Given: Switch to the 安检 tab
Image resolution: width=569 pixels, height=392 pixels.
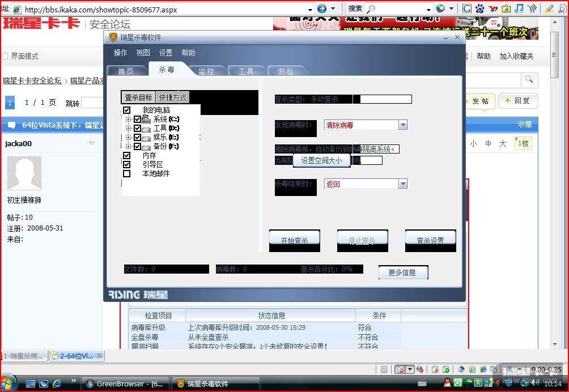Looking at the screenshot, I should (x=286, y=71).
